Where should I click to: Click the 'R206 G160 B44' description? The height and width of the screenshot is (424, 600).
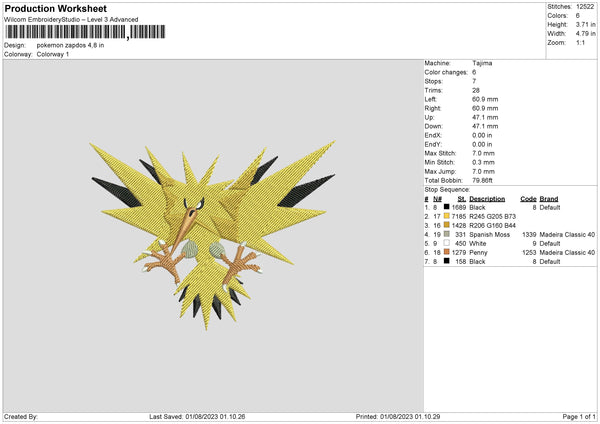click(492, 225)
